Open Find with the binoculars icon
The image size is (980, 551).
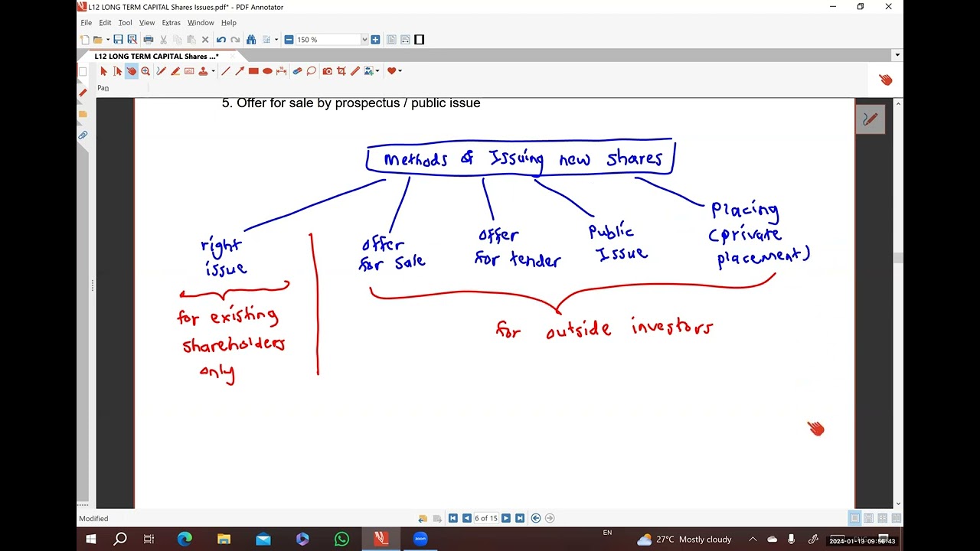point(251,40)
